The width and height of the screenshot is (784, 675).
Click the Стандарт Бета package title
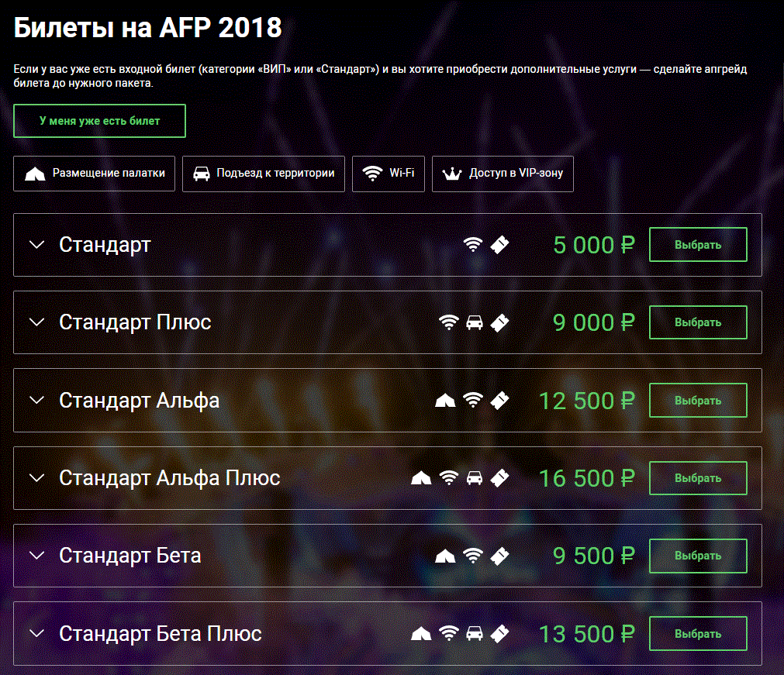pos(130,556)
